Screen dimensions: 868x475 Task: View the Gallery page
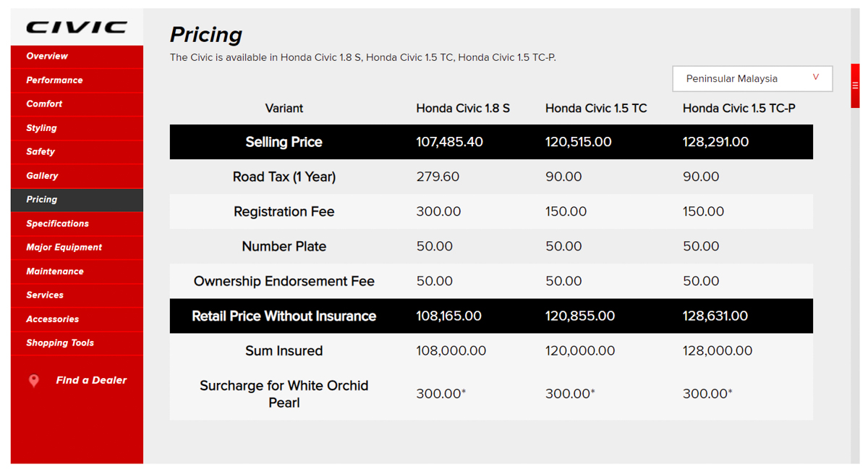click(42, 176)
